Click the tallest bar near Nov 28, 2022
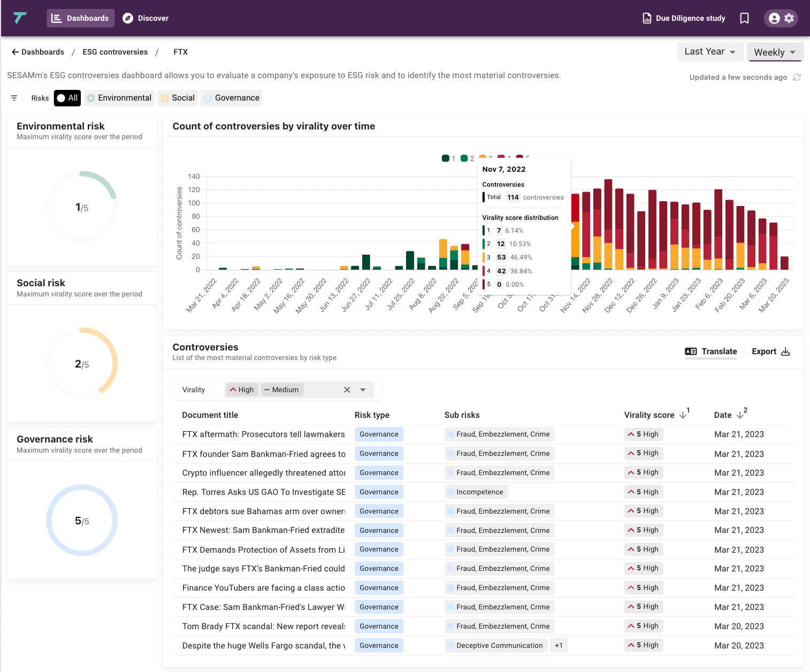Viewport: 810px width, 672px height. click(608, 225)
